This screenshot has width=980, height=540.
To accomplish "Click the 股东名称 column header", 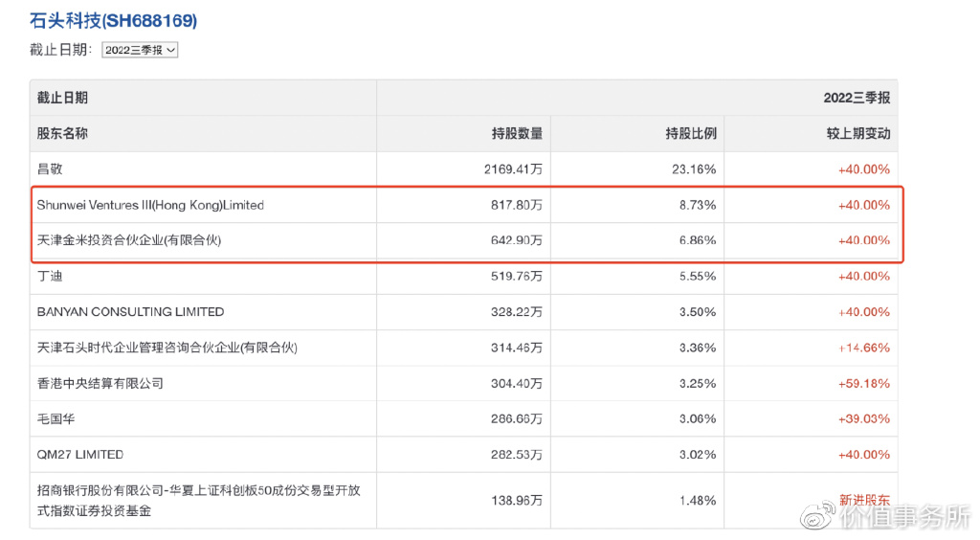I will click(x=62, y=134).
